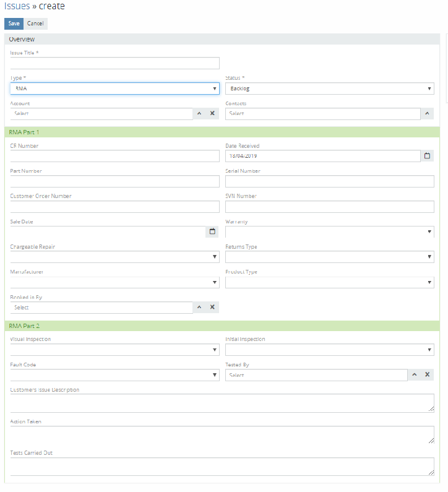
Task: Clear the Booked in By selection
Action: point(212,308)
